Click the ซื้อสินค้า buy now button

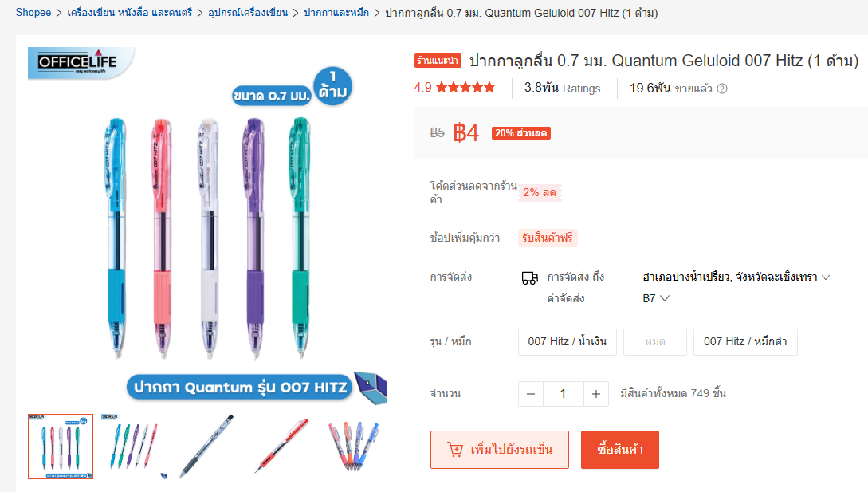coord(620,449)
